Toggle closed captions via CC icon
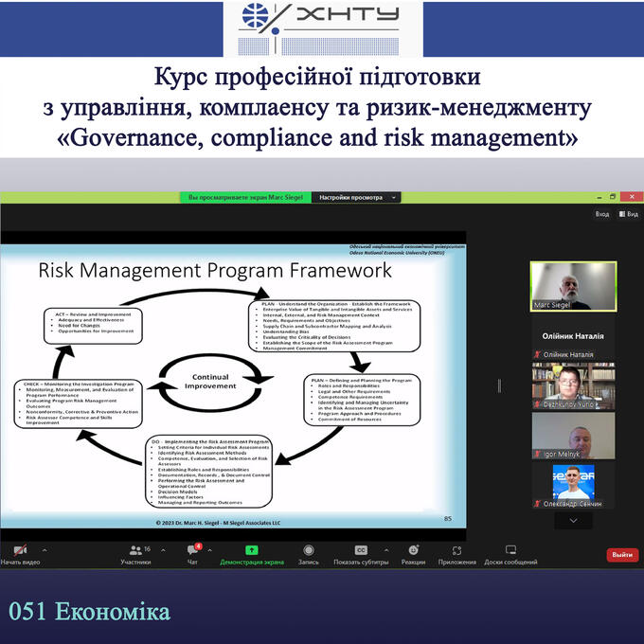The width and height of the screenshot is (644, 644). click(x=360, y=550)
